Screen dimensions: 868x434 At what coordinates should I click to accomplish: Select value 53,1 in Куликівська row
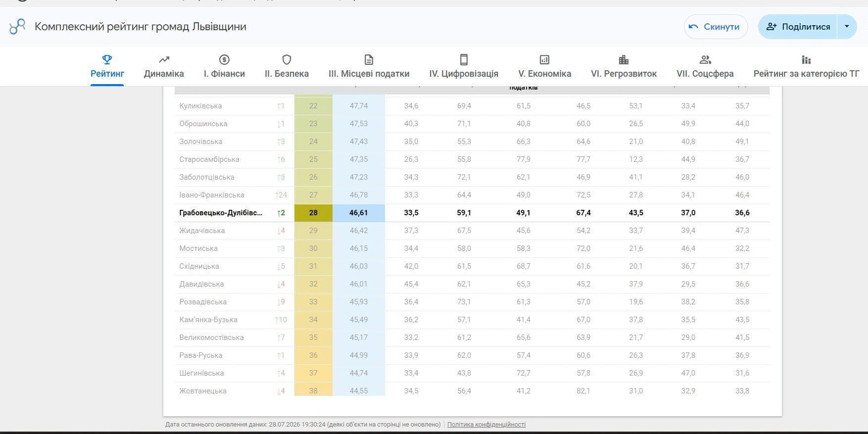point(636,106)
